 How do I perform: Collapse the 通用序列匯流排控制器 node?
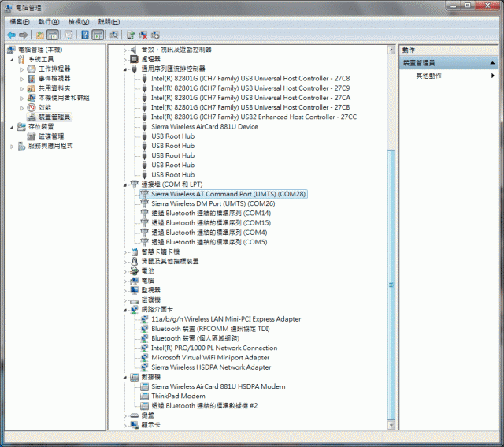(125, 69)
